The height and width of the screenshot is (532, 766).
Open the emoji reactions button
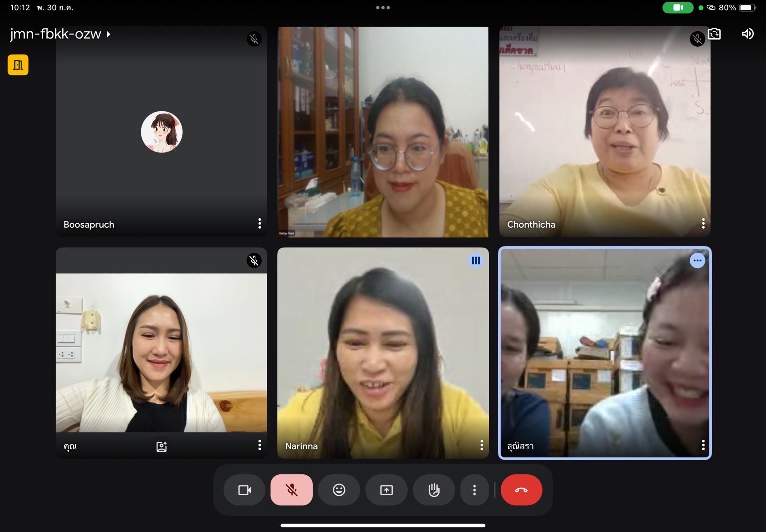click(339, 490)
